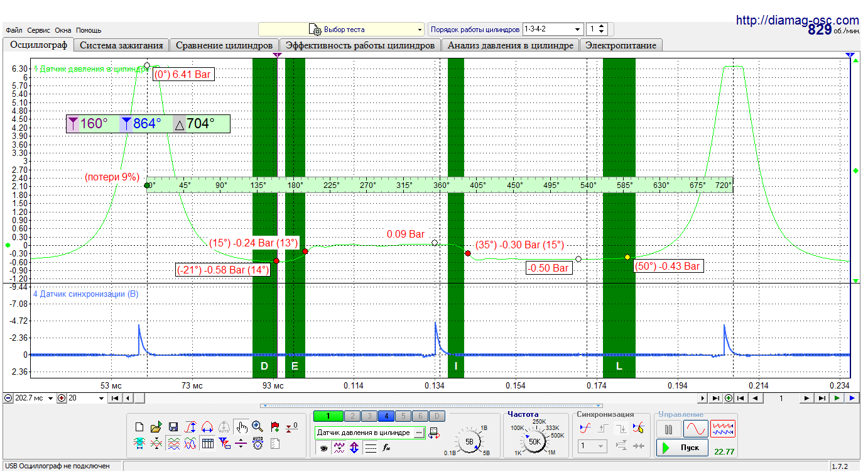Toggle the overlaid channels view icon
This screenshot has height=474, width=868.
point(190,444)
